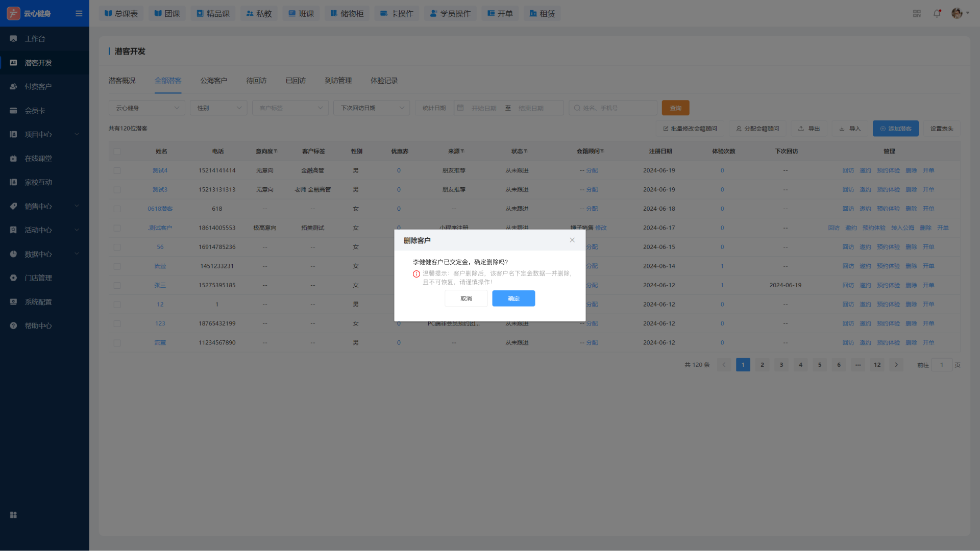
Task: Confirm deletion with 确定 button
Action: coord(513,299)
